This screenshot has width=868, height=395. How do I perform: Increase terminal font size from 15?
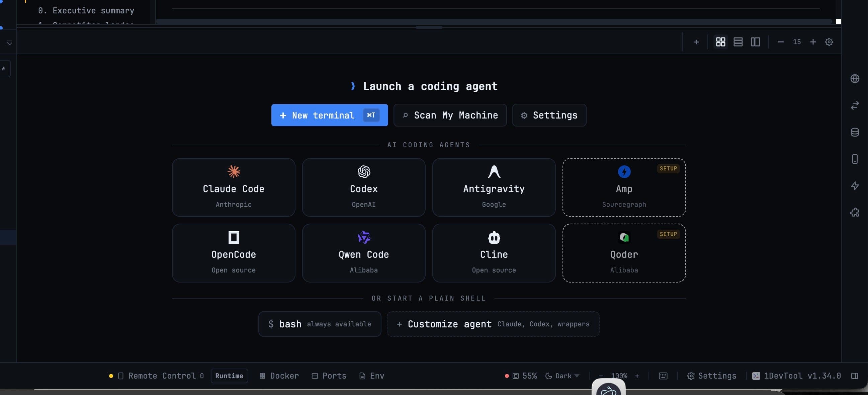pyautogui.click(x=813, y=42)
